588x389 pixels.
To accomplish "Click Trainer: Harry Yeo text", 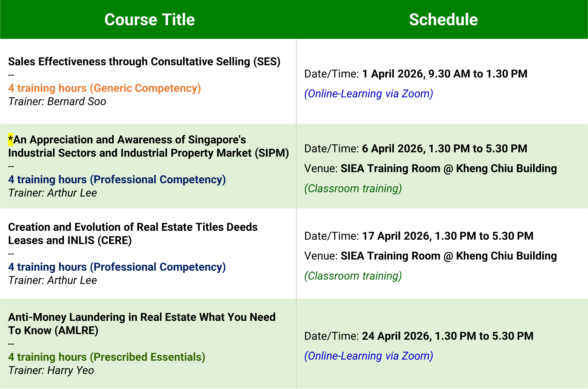I will [x=51, y=370].
